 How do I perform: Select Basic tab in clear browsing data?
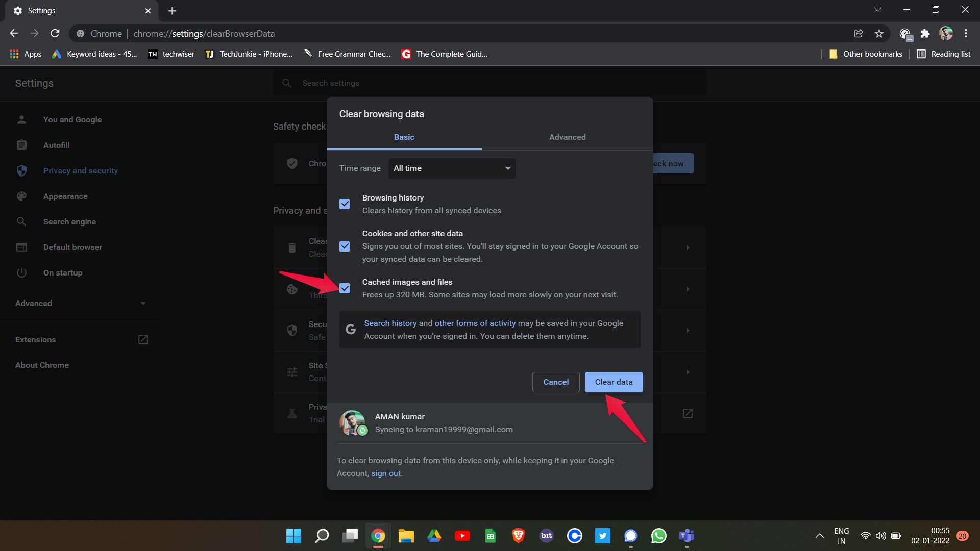(x=404, y=137)
